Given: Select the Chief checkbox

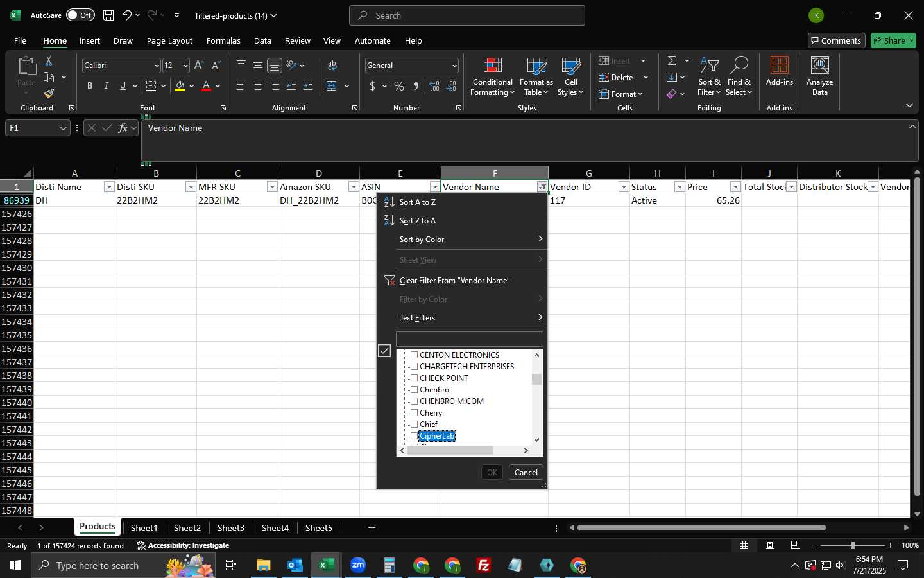Looking at the screenshot, I should pos(414,424).
